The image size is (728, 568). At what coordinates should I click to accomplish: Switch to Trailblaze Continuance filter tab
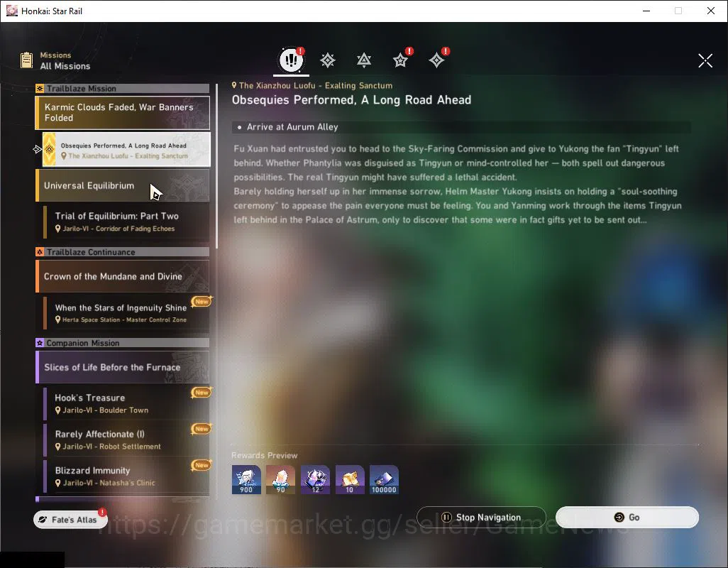(x=363, y=60)
